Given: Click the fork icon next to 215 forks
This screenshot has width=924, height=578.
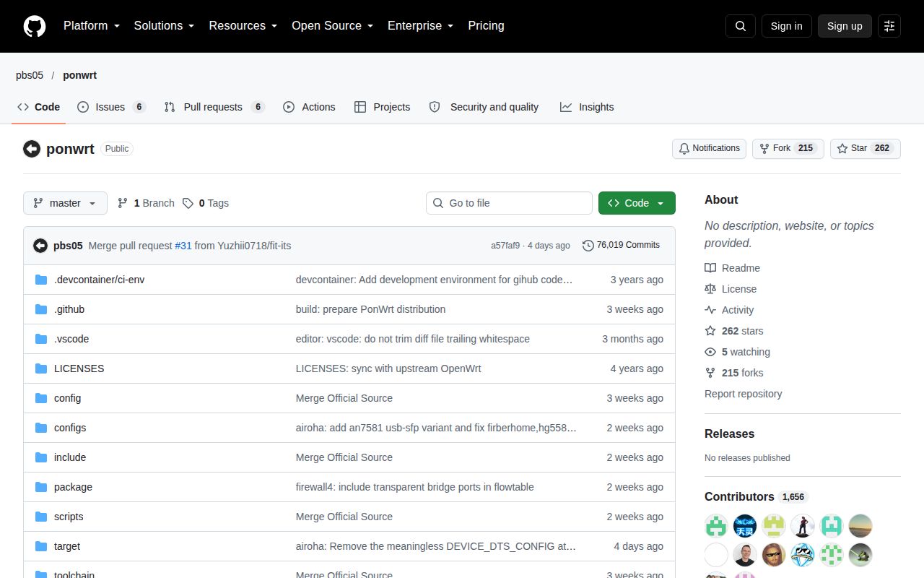Looking at the screenshot, I should [710, 373].
